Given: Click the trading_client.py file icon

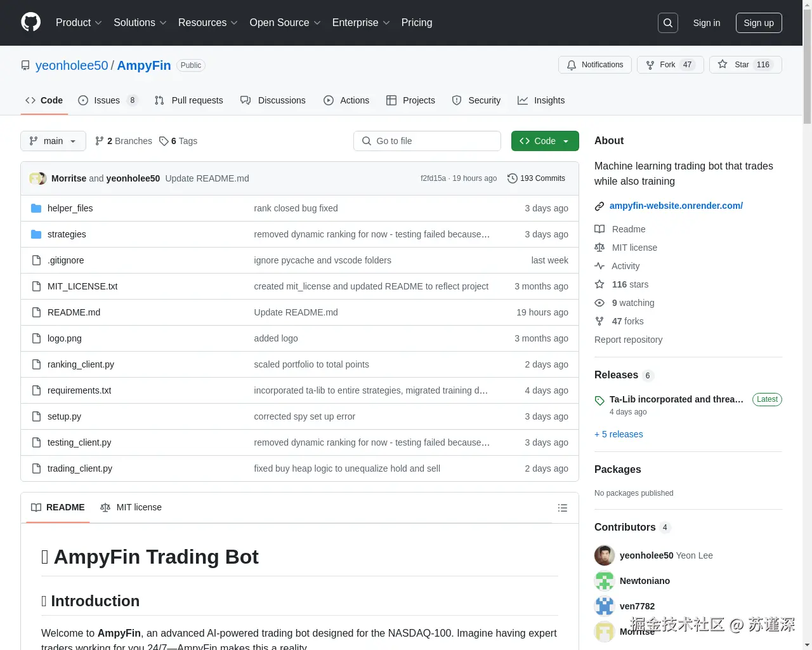Looking at the screenshot, I should coord(36,468).
